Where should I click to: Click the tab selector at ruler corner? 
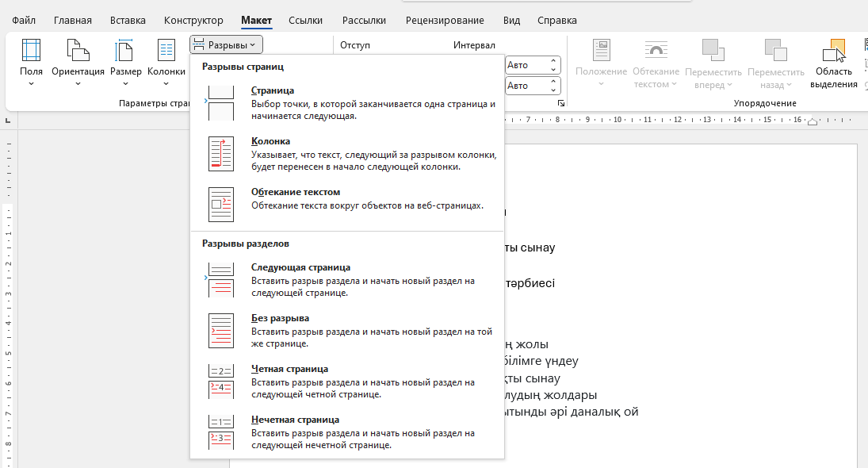[x=8, y=121]
